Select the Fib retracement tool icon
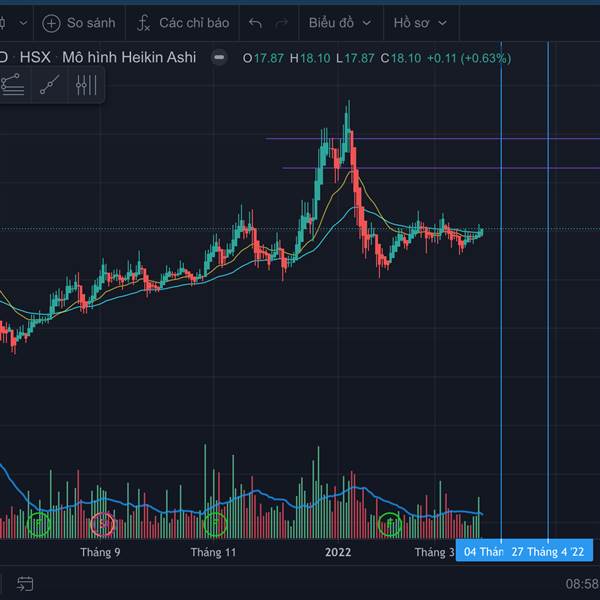600x600 pixels. 11,85
